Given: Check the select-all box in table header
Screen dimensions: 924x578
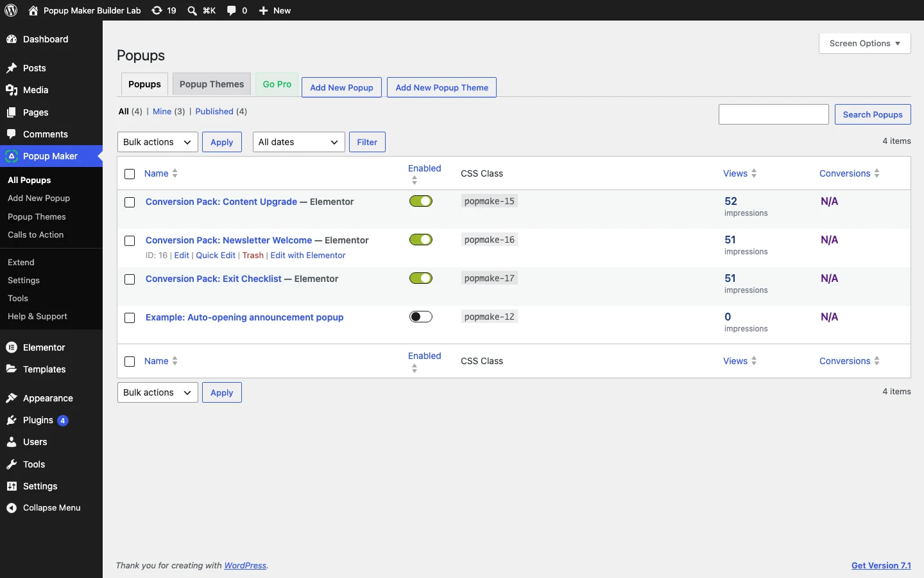Looking at the screenshot, I should click(x=130, y=174).
